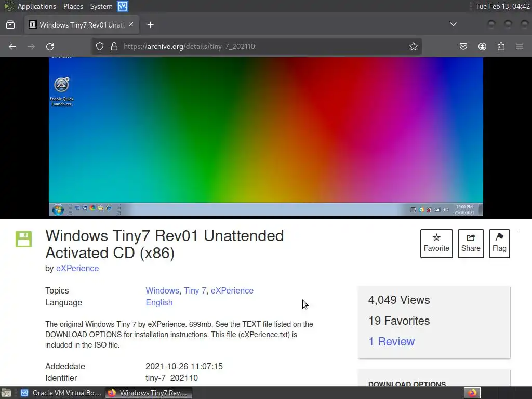Favorite this item

tap(436, 244)
